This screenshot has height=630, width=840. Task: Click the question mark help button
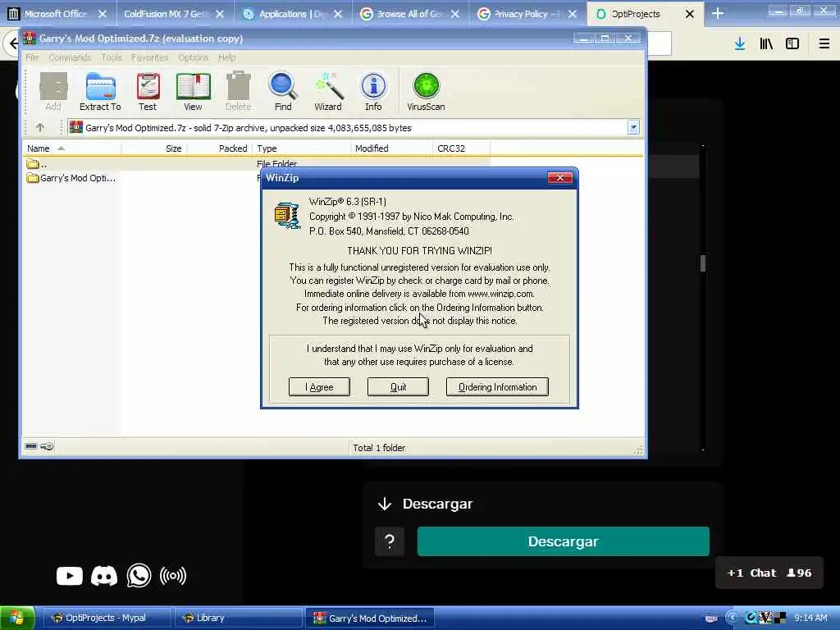pyautogui.click(x=390, y=541)
